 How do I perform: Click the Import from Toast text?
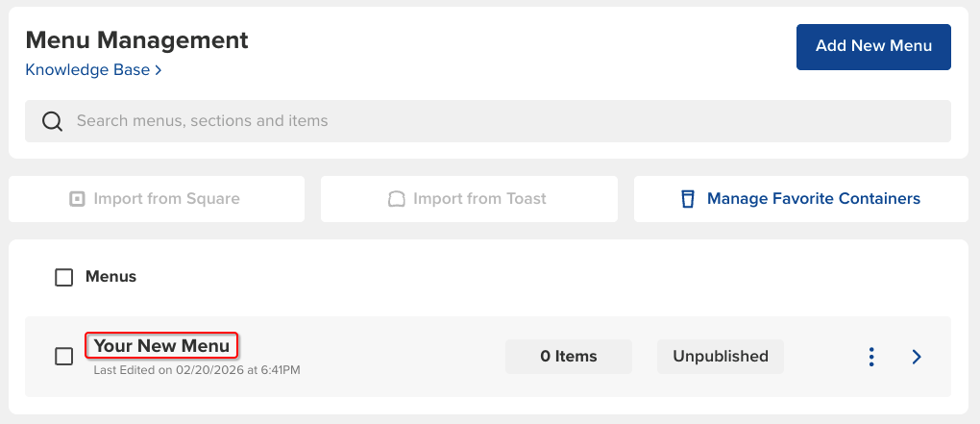(x=479, y=199)
